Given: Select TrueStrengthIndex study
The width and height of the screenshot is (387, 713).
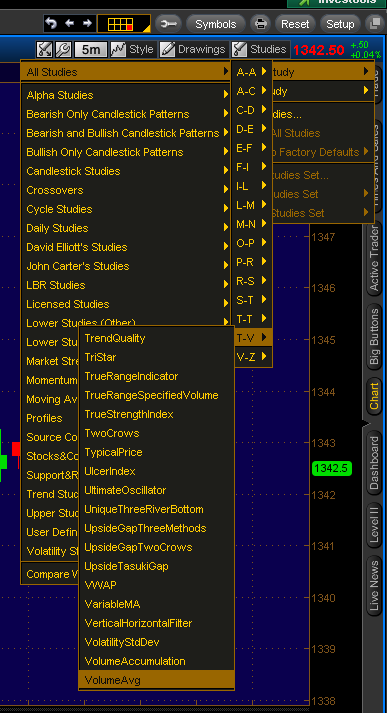Looking at the screenshot, I should [x=156, y=414].
